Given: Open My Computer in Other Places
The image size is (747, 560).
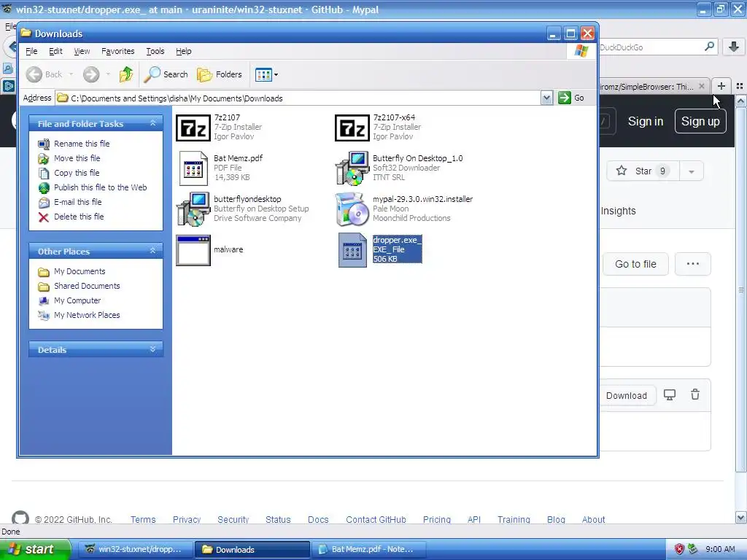Looking at the screenshot, I should click(77, 300).
